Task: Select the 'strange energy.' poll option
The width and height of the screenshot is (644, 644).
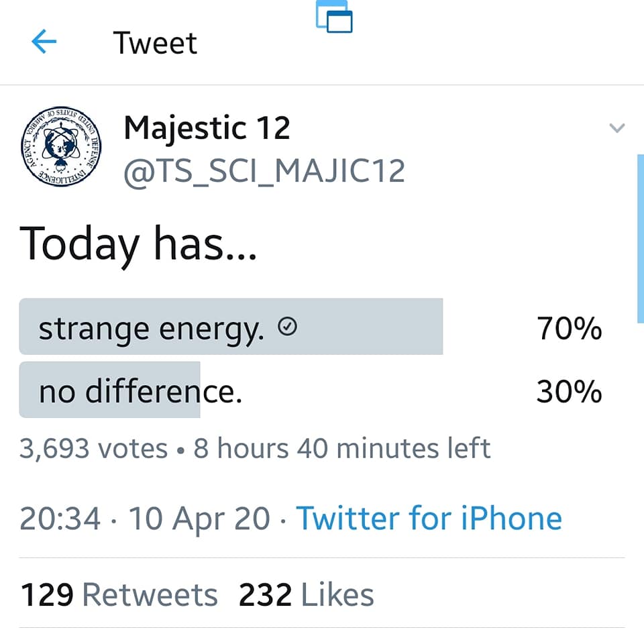Action: point(151,328)
